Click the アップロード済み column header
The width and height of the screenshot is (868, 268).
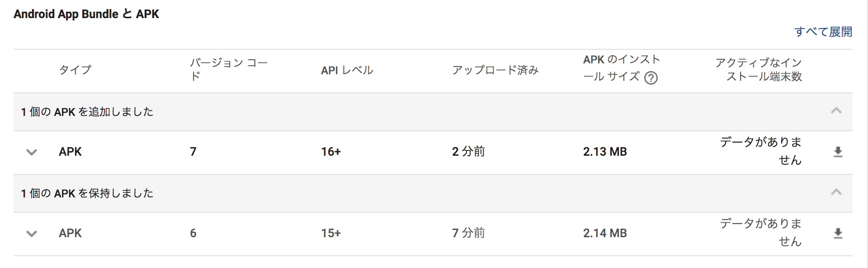tap(495, 70)
